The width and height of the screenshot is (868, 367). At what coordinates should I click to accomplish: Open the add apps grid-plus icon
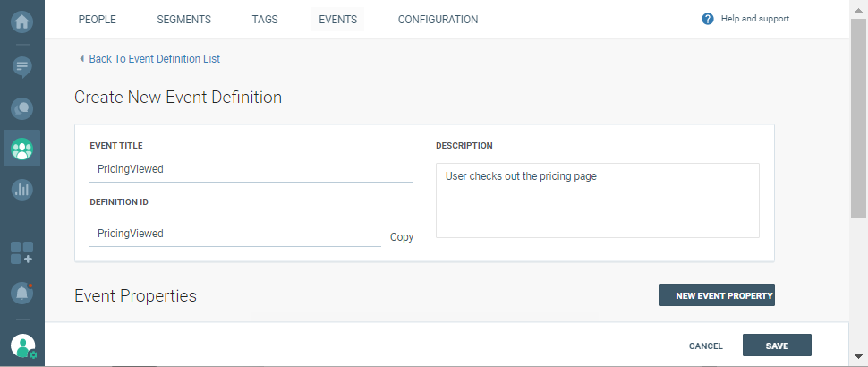22,252
